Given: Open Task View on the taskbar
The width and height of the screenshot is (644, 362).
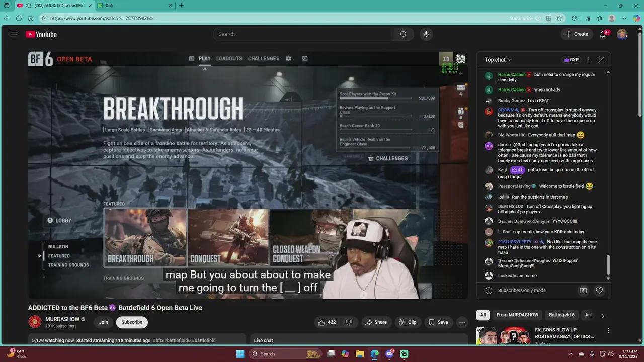Looking at the screenshot, I should (x=331, y=354).
